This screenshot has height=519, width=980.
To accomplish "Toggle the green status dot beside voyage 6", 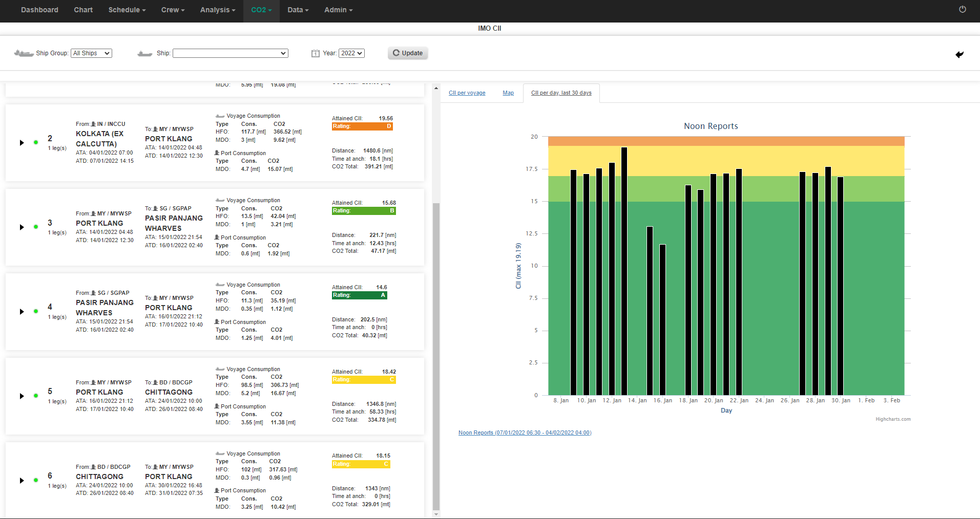I will tap(36, 480).
